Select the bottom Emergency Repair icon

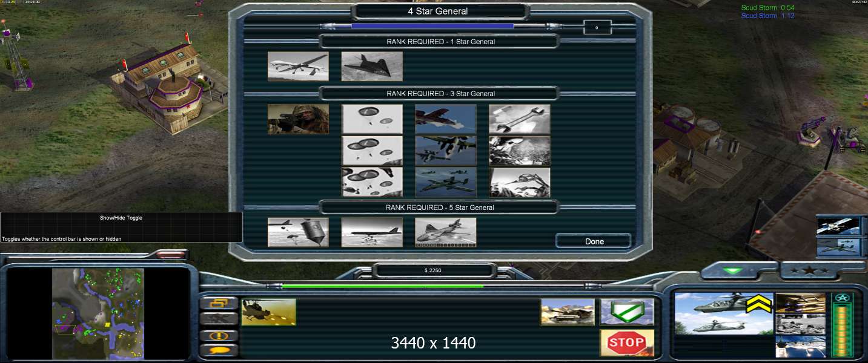(x=520, y=182)
